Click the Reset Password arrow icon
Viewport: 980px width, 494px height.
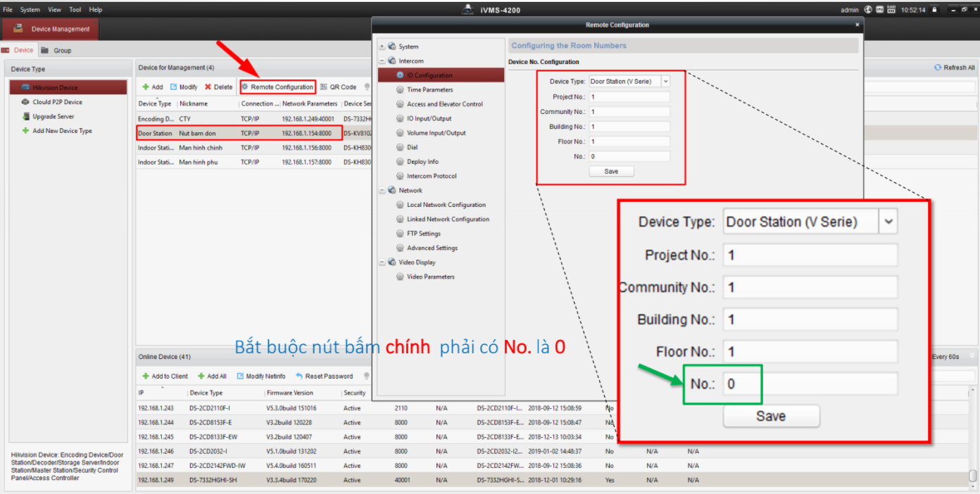pyautogui.click(x=299, y=376)
